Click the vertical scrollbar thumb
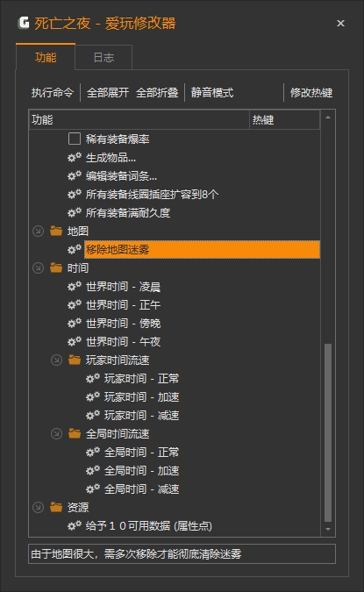The width and height of the screenshot is (364, 592). [x=328, y=432]
